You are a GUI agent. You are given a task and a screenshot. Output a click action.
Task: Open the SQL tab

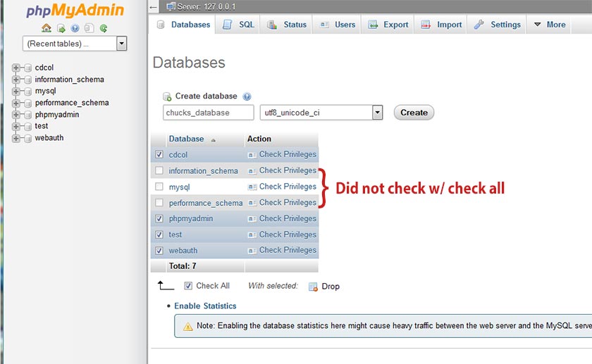pyautogui.click(x=238, y=25)
